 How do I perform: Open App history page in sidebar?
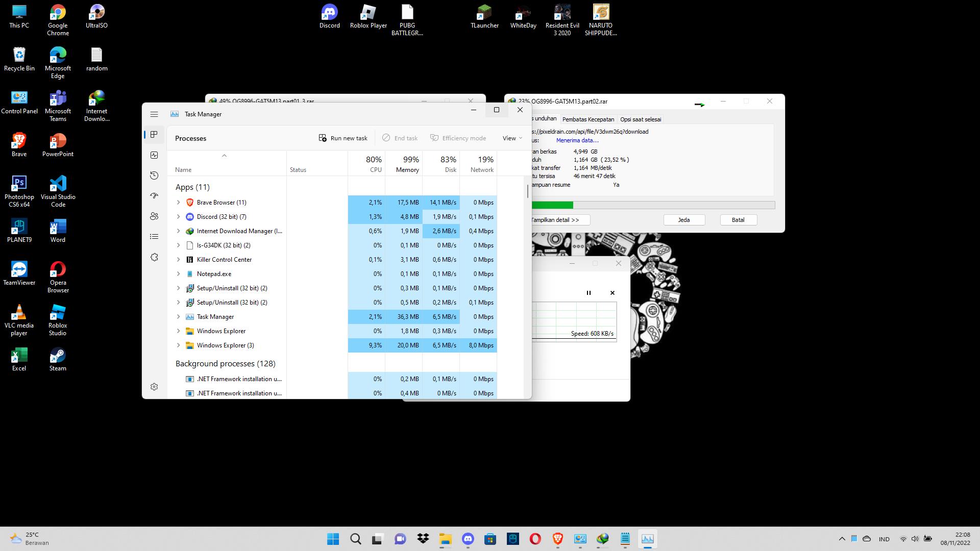click(154, 176)
